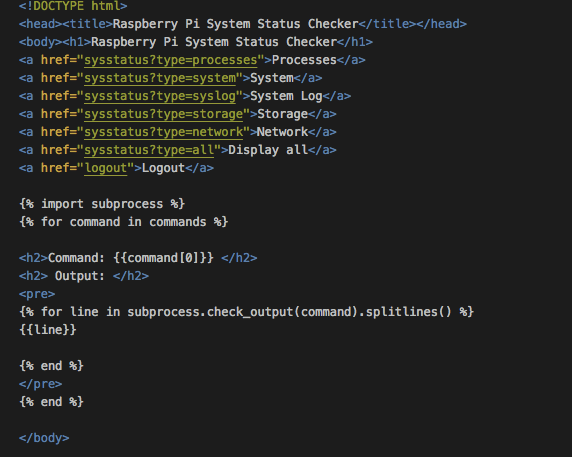The image size is (572, 457).
Task: Click the underlined logout href value
Action: tap(106, 168)
